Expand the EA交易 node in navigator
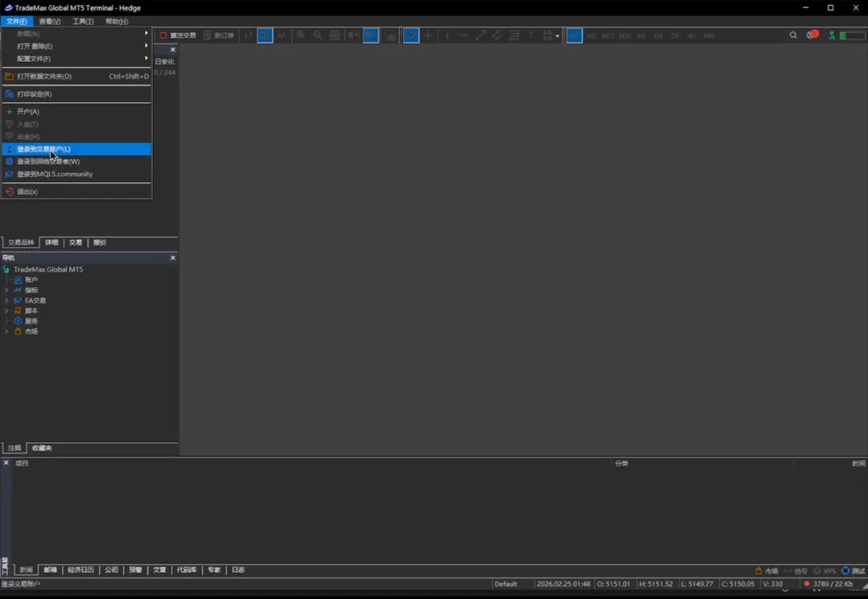 6,301
